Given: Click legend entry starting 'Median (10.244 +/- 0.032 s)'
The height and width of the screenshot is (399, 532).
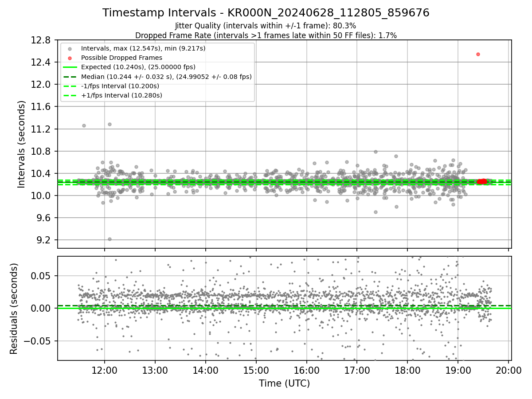Looking at the screenshot, I should tap(166, 77).
